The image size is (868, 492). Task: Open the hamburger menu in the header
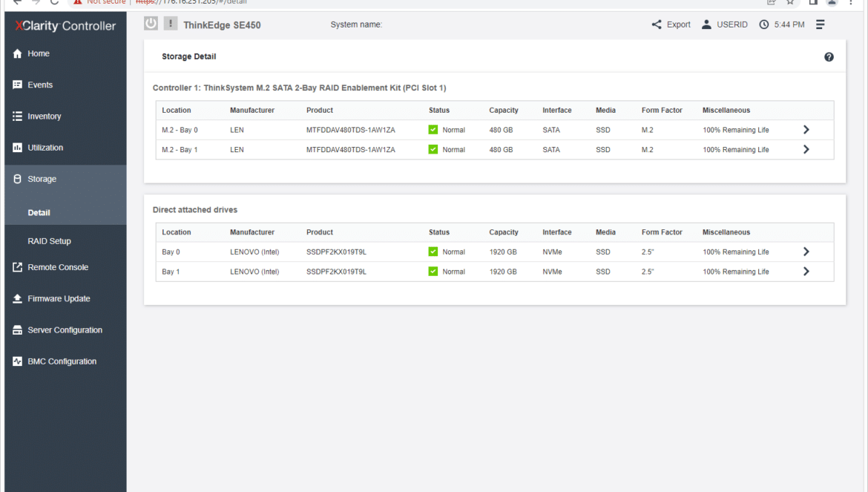[x=821, y=24]
